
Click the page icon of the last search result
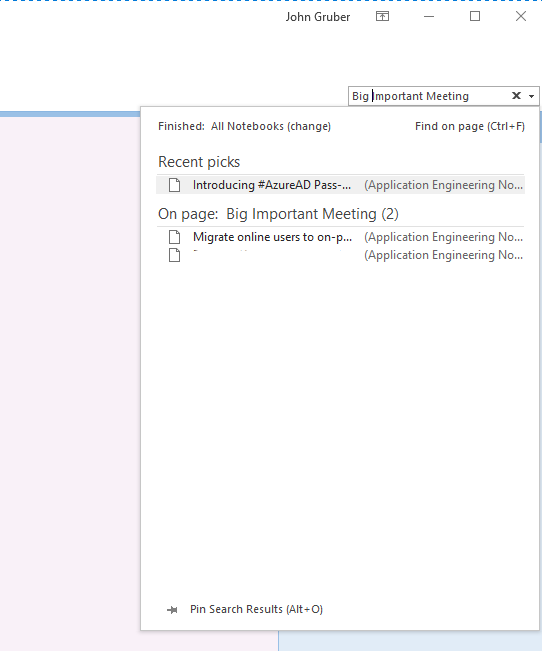coord(174,255)
